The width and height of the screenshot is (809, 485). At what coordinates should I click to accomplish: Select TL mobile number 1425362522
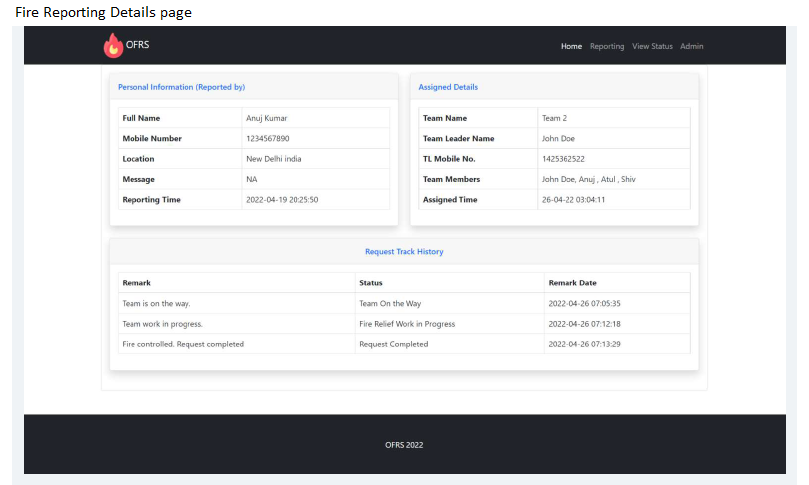[563, 159]
